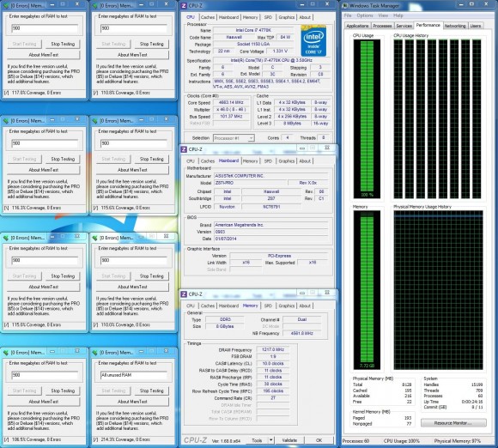Click the CPU-Z title icon of the Mainboard window
This screenshot has height=448, width=498.
click(184, 149)
